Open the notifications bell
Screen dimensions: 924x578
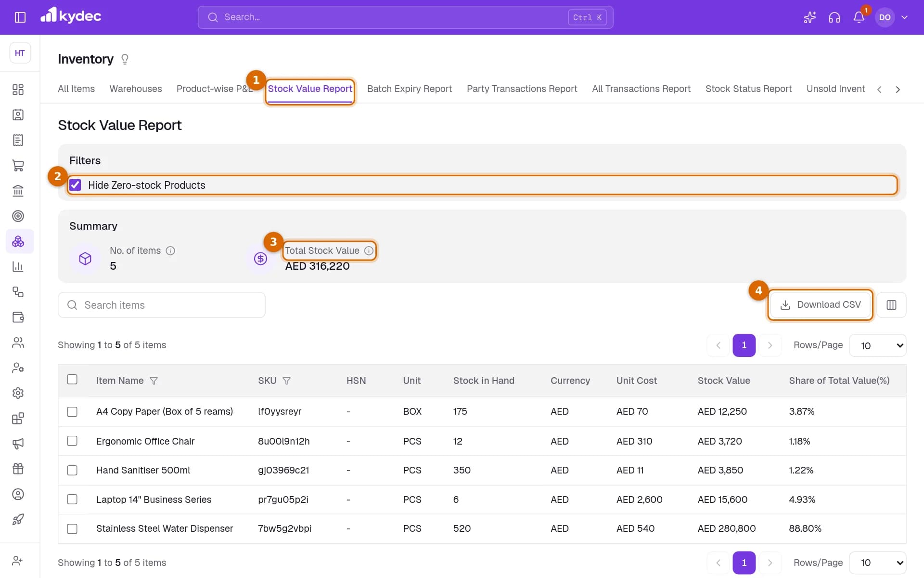[x=859, y=17]
